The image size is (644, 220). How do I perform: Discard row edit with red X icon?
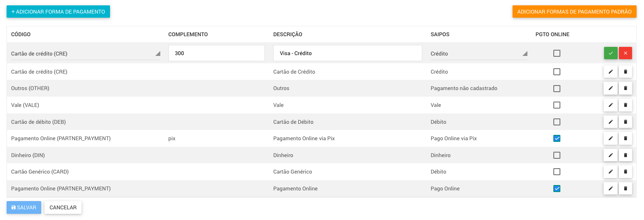point(625,53)
